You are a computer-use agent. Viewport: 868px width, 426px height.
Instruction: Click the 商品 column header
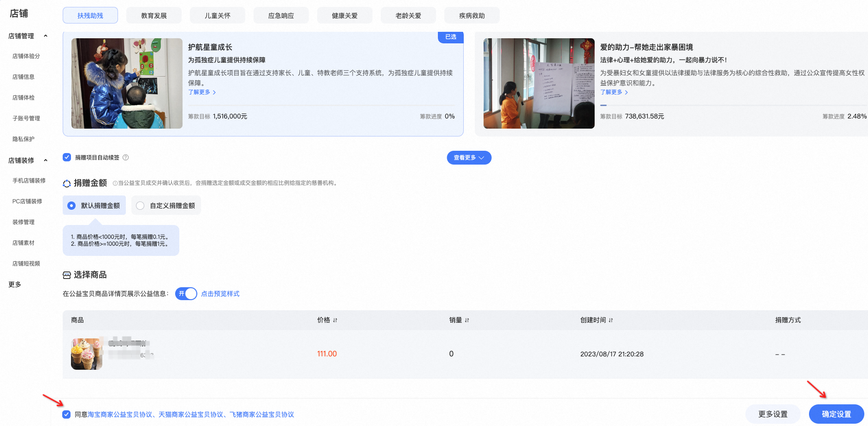77,320
